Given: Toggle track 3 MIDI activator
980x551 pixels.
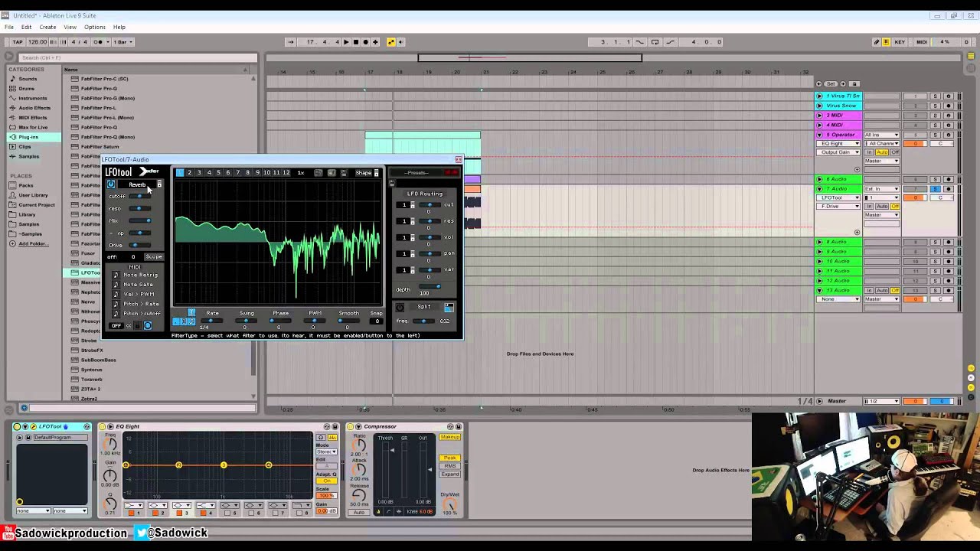Looking at the screenshot, I should [x=916, y=116].
